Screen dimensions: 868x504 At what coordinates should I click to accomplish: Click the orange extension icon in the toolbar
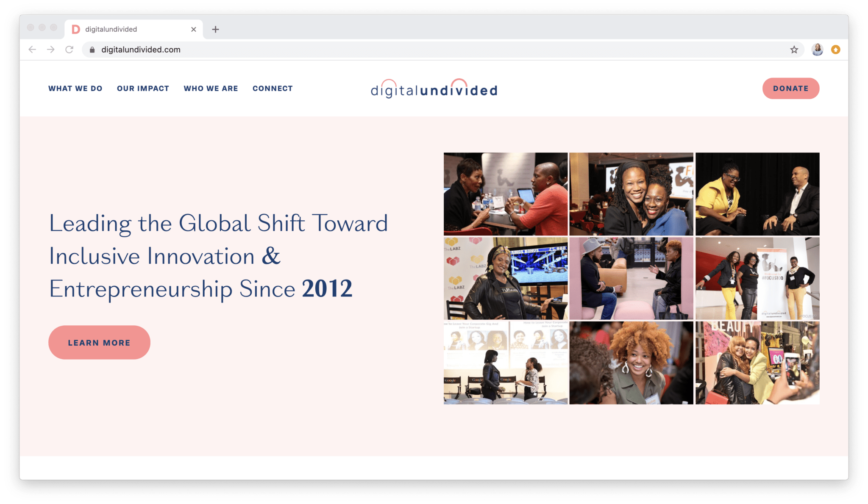coord(835,50)
